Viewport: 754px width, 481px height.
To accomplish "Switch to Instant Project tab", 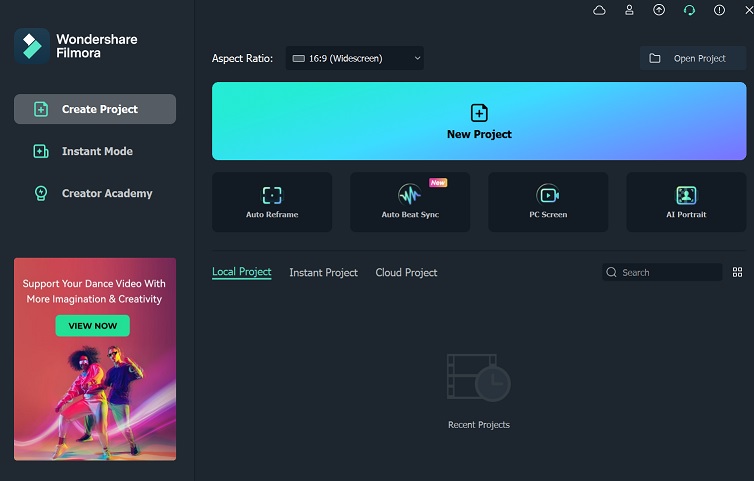I will coord(324,273).
